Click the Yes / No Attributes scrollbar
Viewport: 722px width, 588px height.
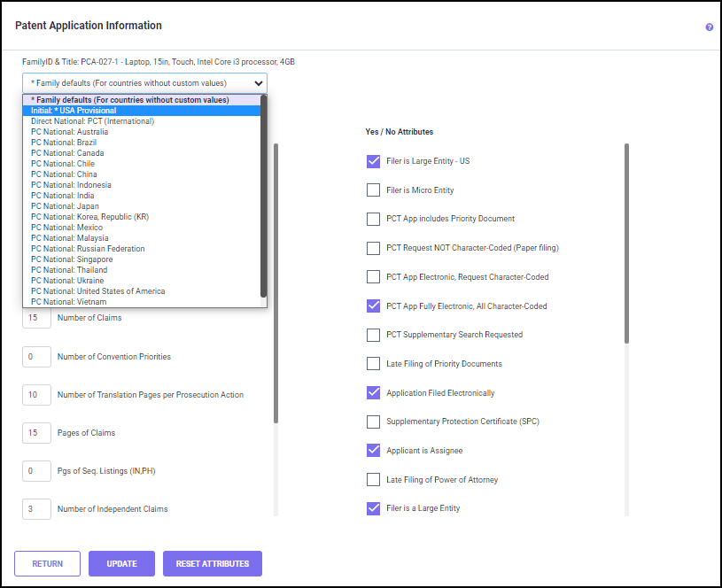click(x=627, y=244)
